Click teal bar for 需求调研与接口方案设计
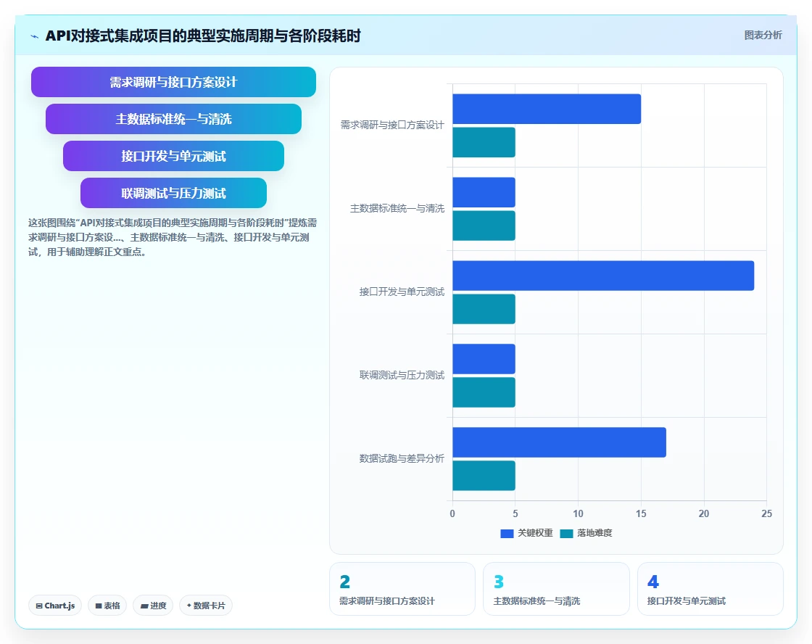The width and height of the screenshot is (812, 644). 484,142
